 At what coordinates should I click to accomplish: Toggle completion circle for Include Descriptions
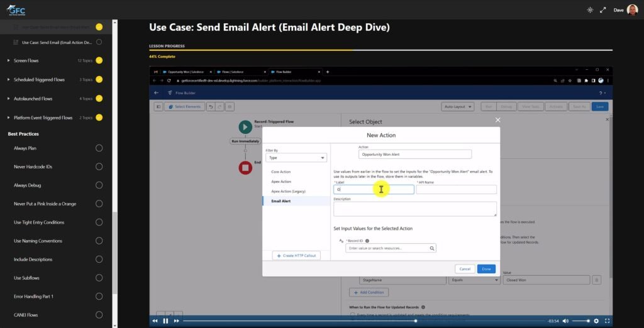99,260
